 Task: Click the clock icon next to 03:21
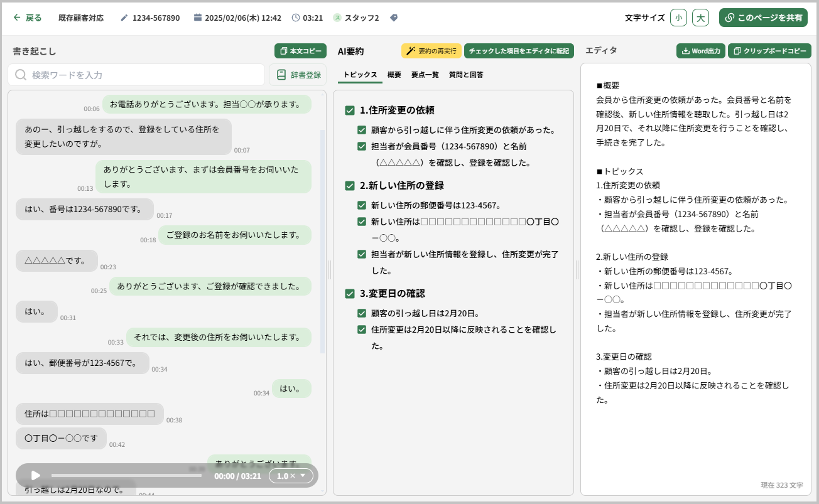pyautogui.click(x=296, y=18)
